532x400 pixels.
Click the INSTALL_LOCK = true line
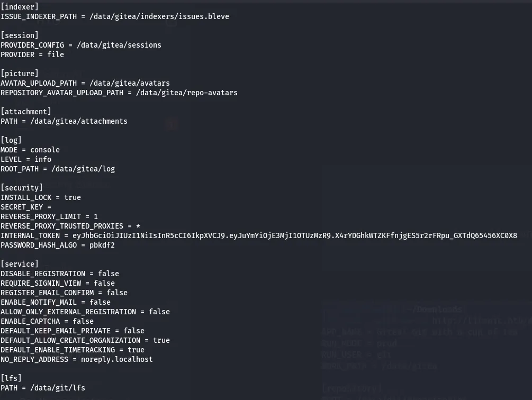[x=41, y=197]
